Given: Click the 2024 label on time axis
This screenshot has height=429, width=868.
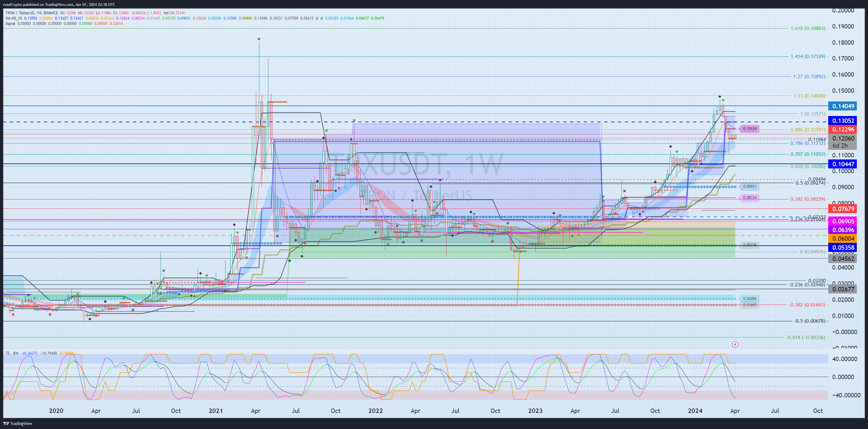Looking at the screenshot, I should coord(695,410).
